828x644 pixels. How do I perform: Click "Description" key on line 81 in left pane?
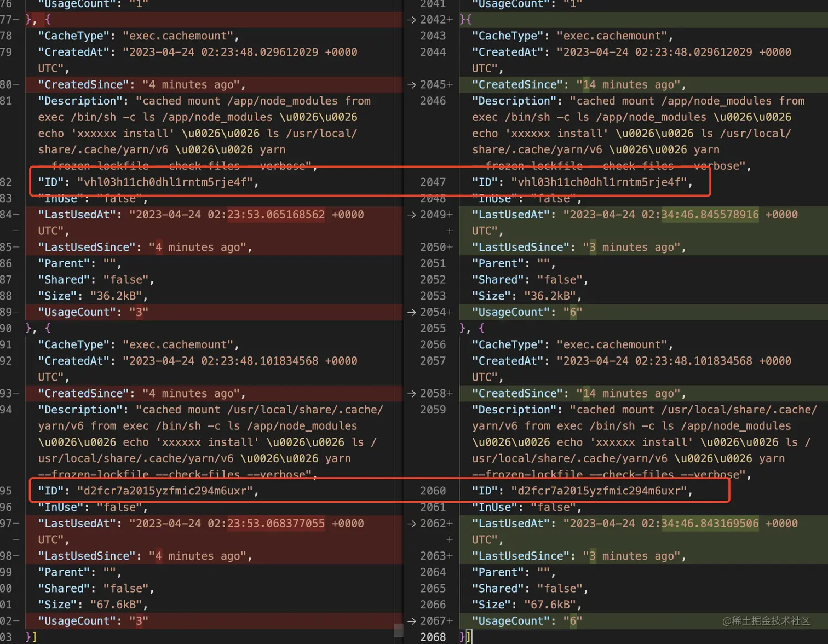point(80,101)
